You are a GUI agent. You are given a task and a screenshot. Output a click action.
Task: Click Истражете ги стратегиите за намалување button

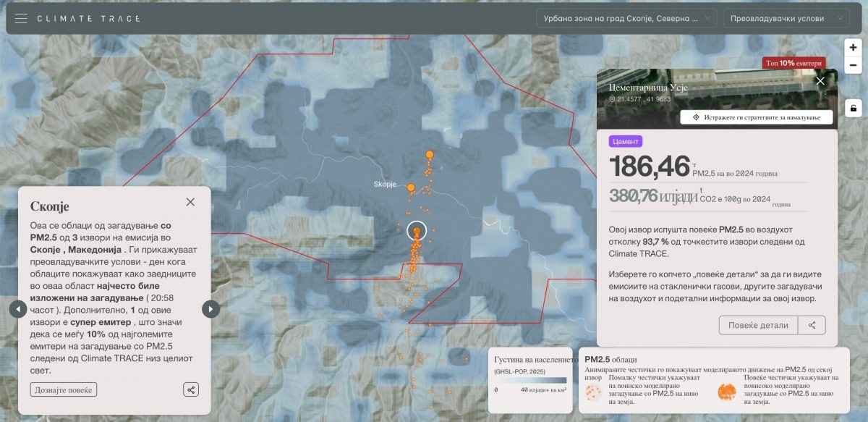756,117
